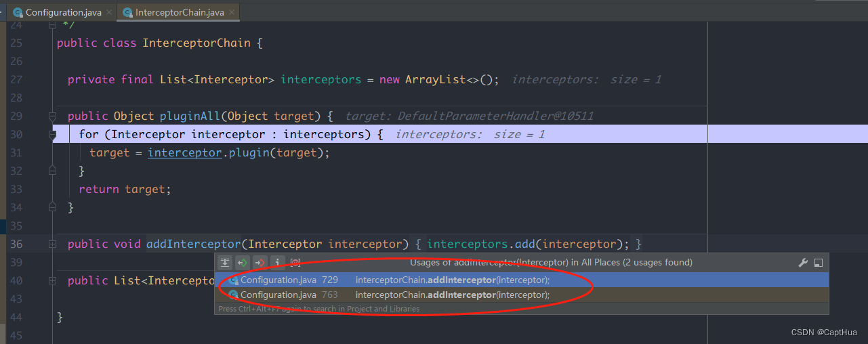This screenshot has width=868, height=344.
Task: Click the 'interceptors: size = 1' hint on line 27
Action: [587, 80]
